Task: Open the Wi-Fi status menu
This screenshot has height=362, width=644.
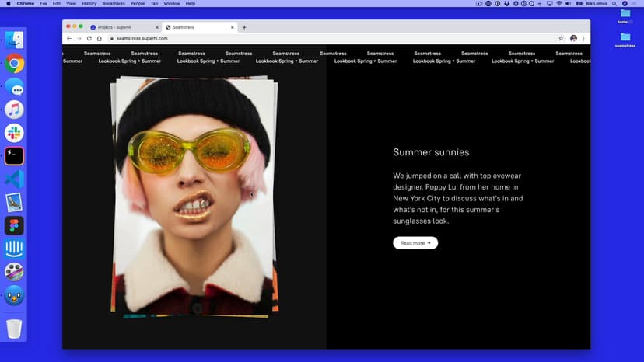Action: 559,4
